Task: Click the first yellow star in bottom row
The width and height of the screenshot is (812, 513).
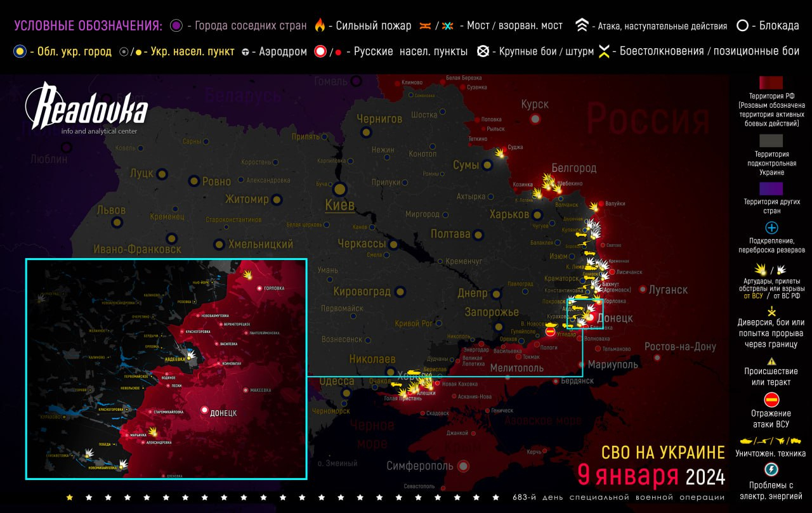Action: 69,497
